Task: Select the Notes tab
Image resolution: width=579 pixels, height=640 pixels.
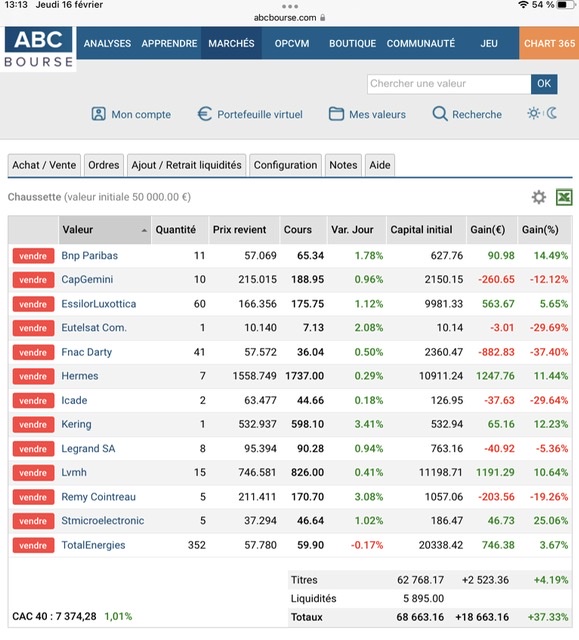Action: click(x=343, y=165)
